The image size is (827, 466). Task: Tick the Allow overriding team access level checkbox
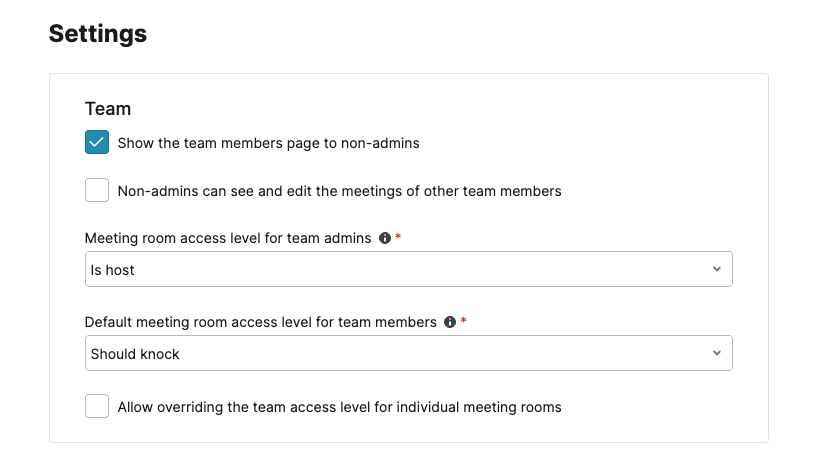pos(97,406)
